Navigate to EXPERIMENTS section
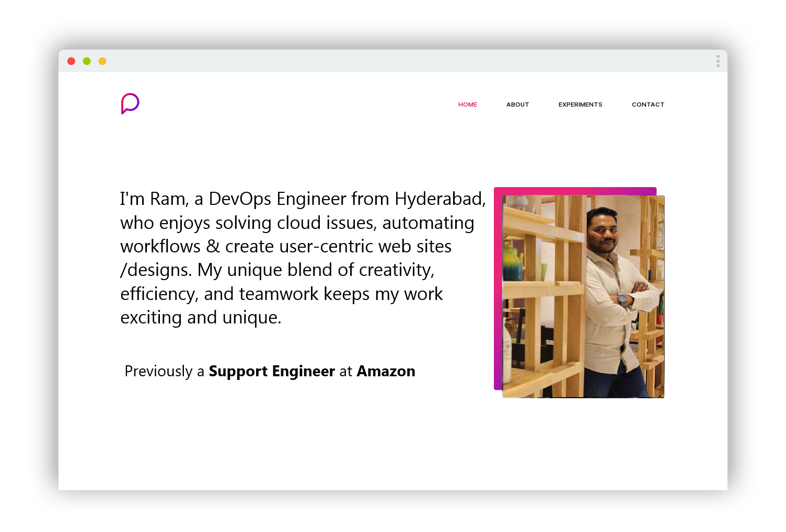786x532 pixels. [580, 105]
